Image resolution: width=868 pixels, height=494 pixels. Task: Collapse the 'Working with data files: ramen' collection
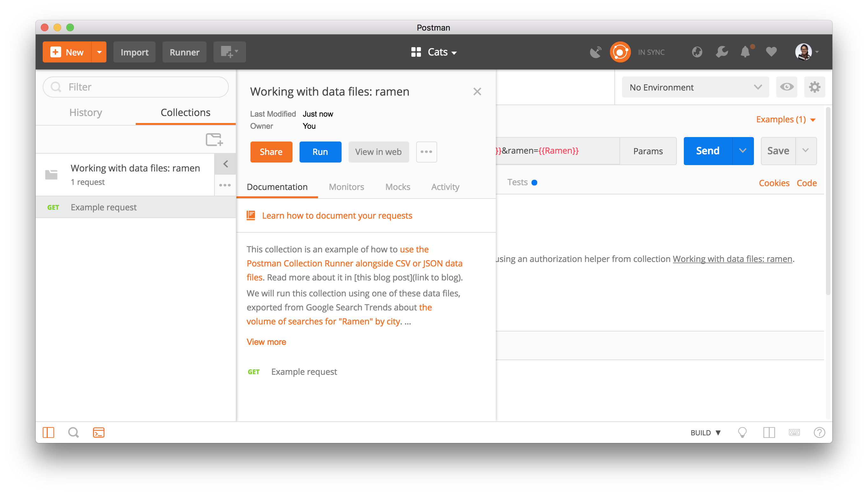click(x=225, y=164)
